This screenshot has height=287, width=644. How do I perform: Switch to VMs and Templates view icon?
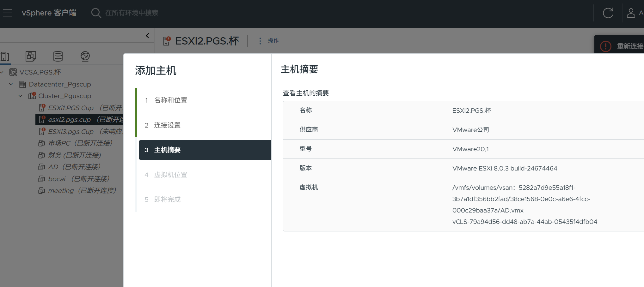pyautogui.click(x=31, y=56)
